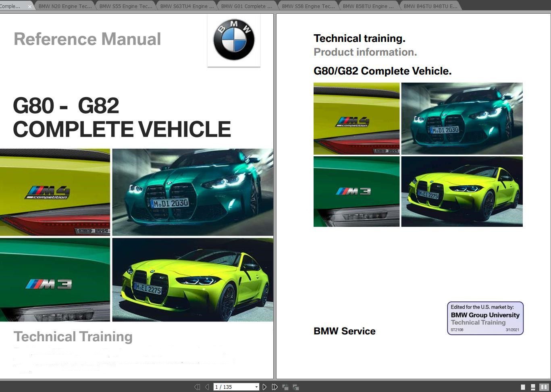Click the "G80/G82 Complete Vehicle." heading
Viewport: 551px width, 392px height.
383,71
